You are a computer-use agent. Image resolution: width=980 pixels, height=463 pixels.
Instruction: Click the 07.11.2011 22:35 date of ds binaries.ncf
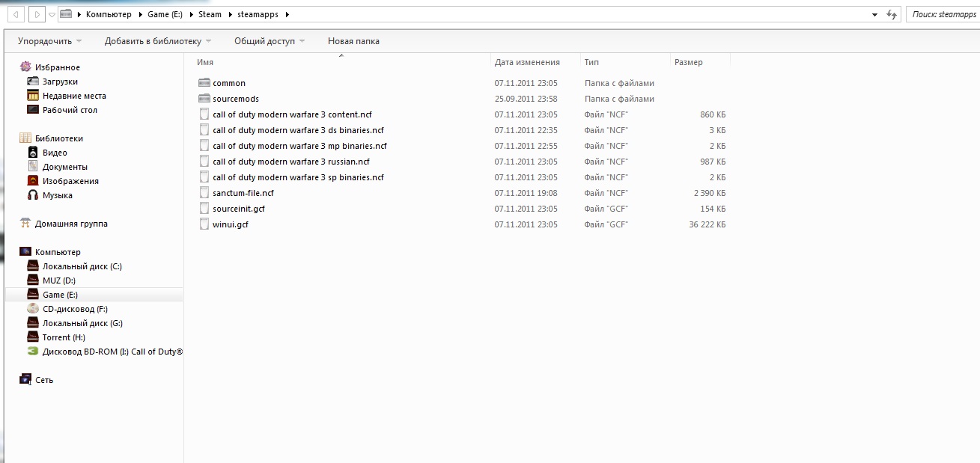tap(526, 130)
